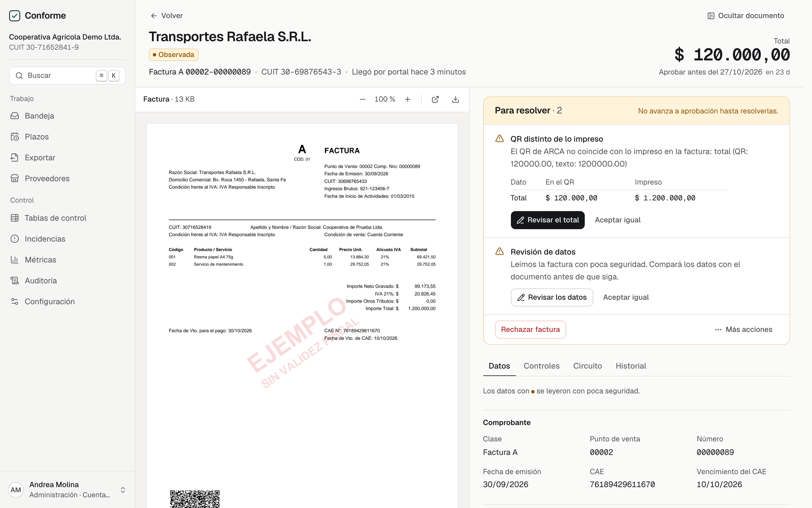
Task: Click the Revisar los datos button
Action: click(551, 297)
